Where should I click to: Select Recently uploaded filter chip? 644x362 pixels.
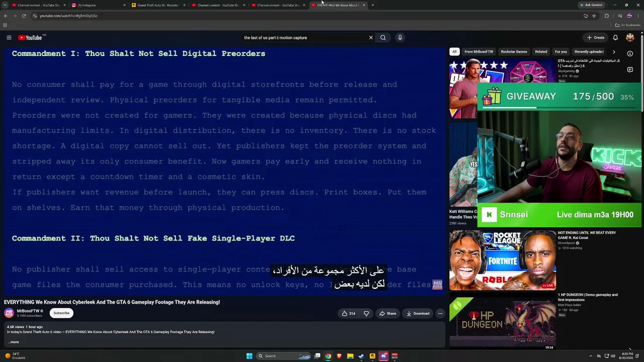point(589,52)
